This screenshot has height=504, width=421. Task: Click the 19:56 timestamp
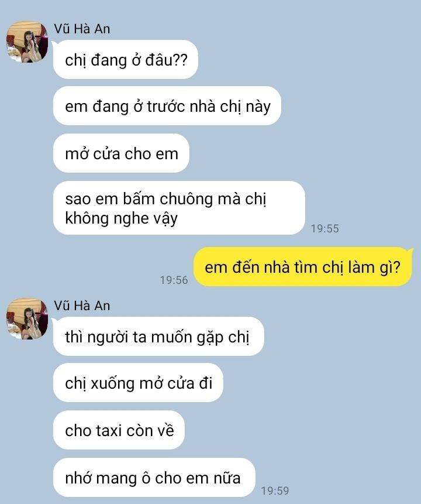pyautogui.click(x=174, y=280)
